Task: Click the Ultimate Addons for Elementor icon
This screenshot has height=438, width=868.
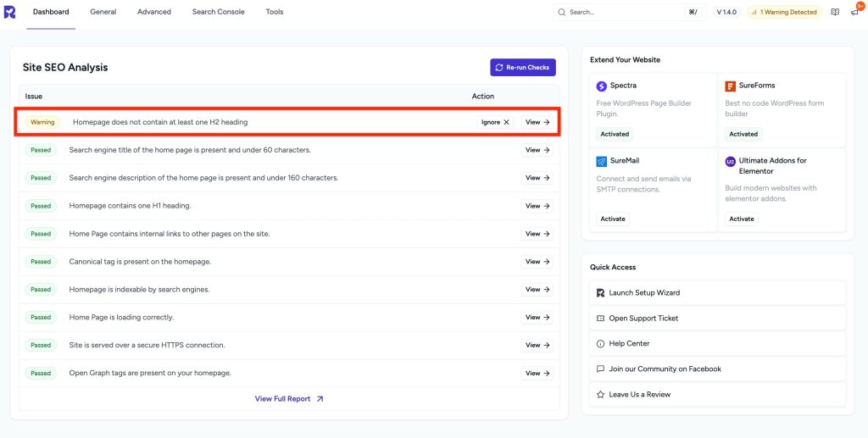Action: [730, 161]
